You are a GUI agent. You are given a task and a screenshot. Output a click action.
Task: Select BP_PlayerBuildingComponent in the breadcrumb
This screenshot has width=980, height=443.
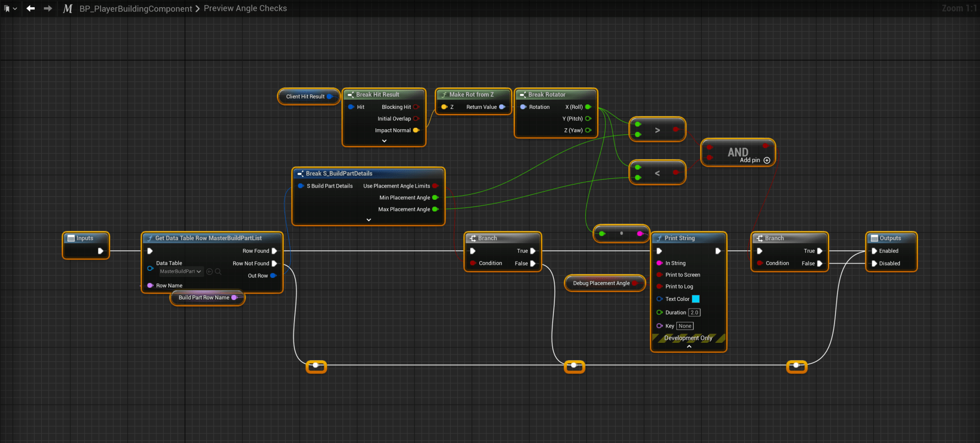pos(136,9)
